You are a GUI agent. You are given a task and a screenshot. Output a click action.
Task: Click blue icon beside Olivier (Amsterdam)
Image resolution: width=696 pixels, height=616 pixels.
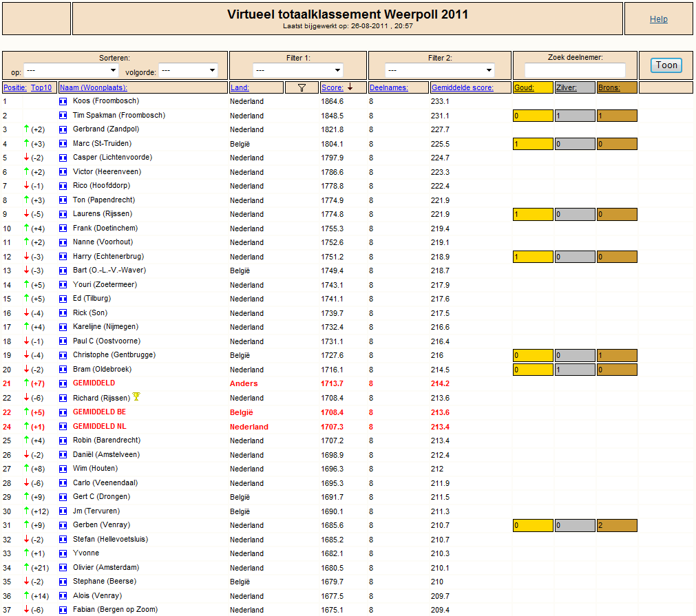(x=63, y=568)
